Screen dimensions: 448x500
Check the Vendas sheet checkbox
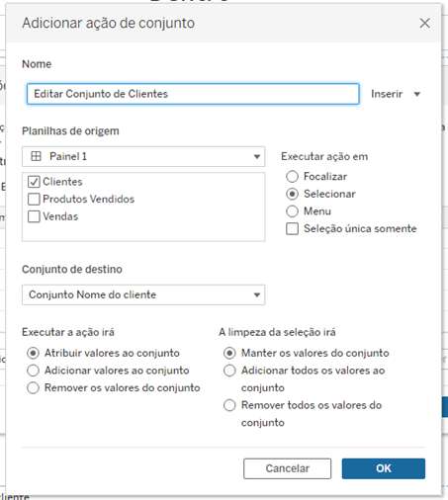pos(34,216)
